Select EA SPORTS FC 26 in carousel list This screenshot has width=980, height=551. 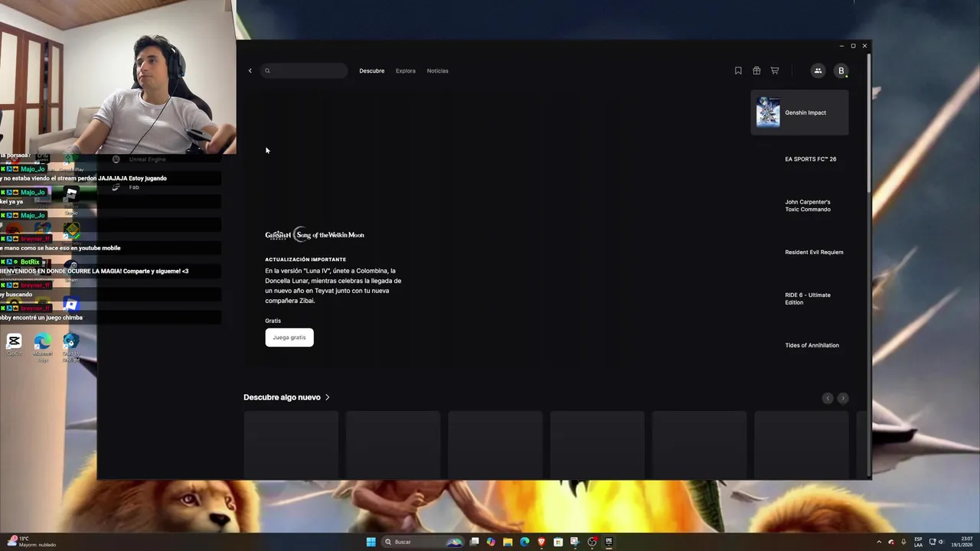[x=810, y=159]
